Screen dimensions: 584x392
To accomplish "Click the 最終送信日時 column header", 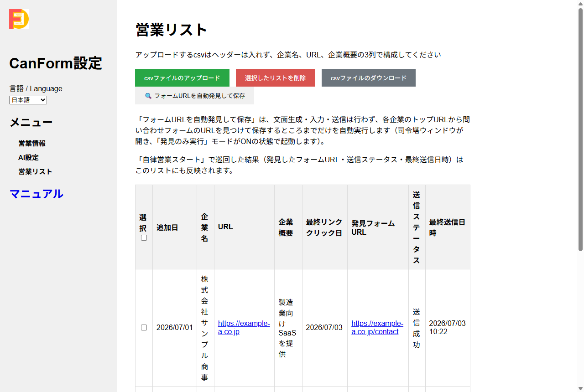I will click(448, 227).
